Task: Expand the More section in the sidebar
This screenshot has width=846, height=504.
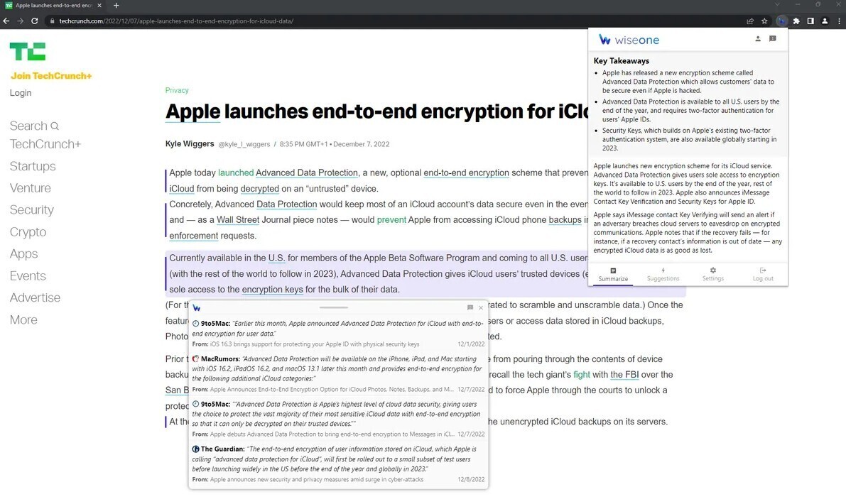Action: (x=23, y=319)
